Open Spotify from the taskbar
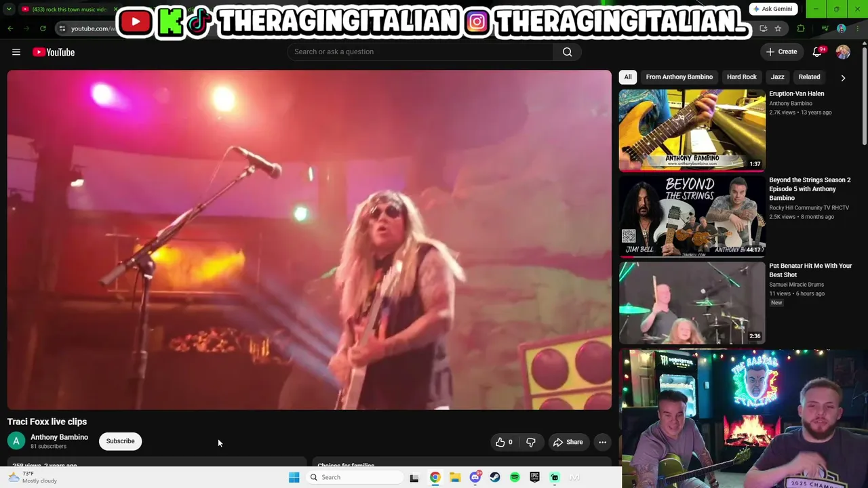868x488 pixels. (515, 477)
